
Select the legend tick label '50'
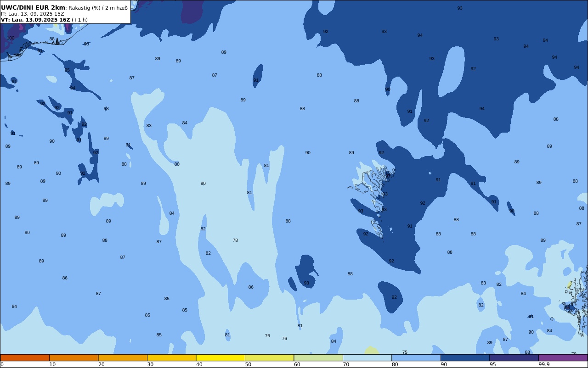(248, 364)
